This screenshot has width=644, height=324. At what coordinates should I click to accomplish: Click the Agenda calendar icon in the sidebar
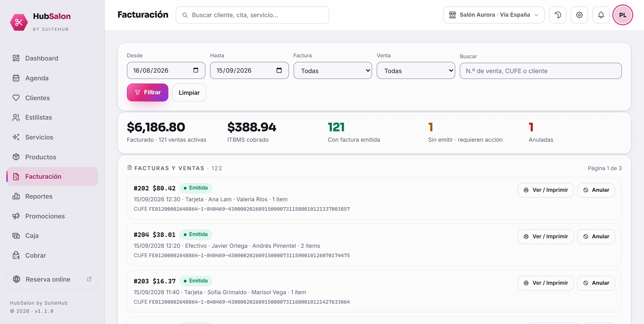(16, 78)
